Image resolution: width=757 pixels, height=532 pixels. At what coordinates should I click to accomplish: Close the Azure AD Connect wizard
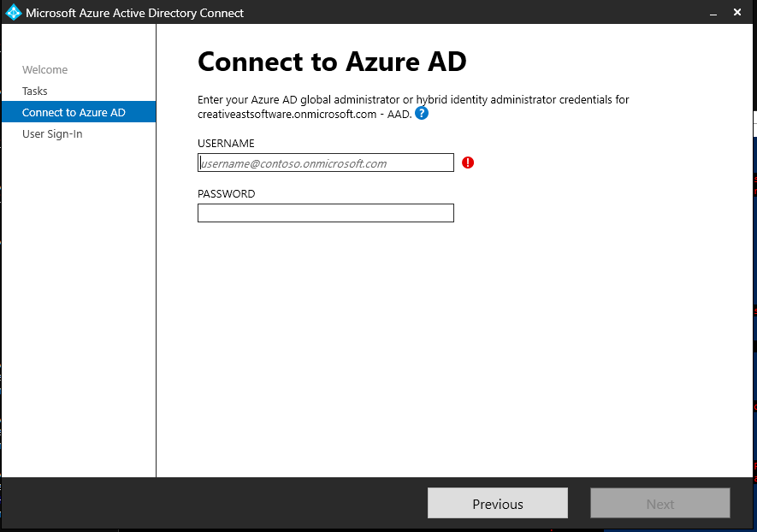point(738,13)
